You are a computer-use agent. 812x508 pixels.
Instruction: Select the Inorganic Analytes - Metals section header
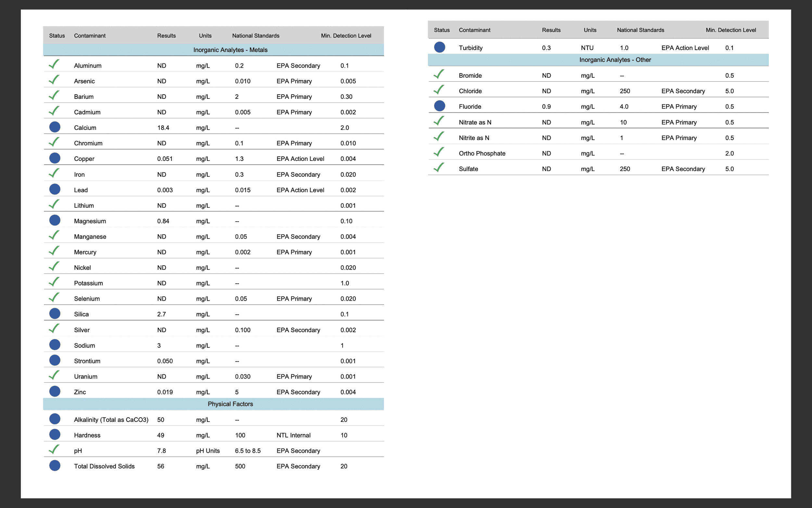point(230,50)
